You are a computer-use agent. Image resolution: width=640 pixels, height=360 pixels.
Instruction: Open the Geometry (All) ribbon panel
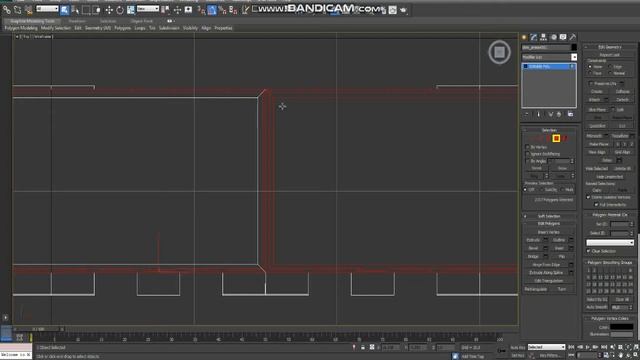coord(98,28)
